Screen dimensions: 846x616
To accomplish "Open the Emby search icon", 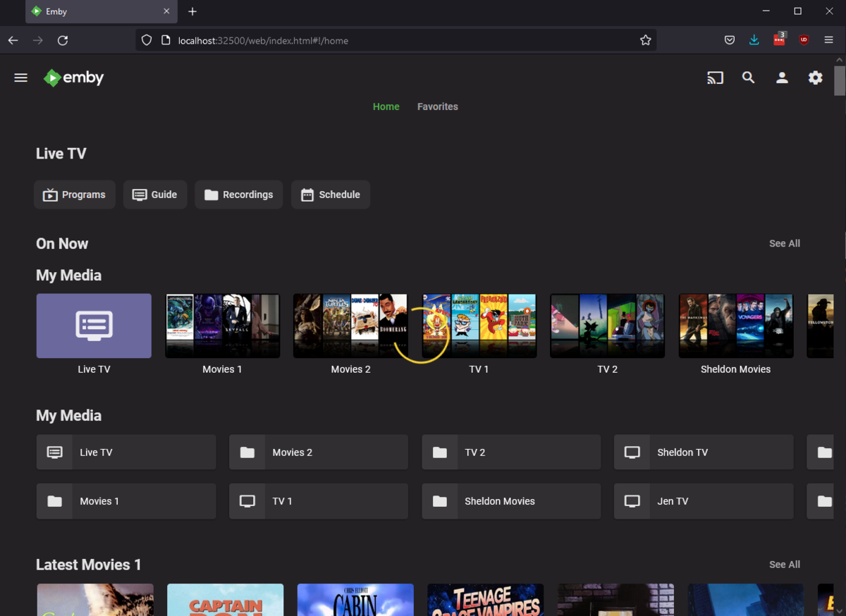I will point(748,78).
